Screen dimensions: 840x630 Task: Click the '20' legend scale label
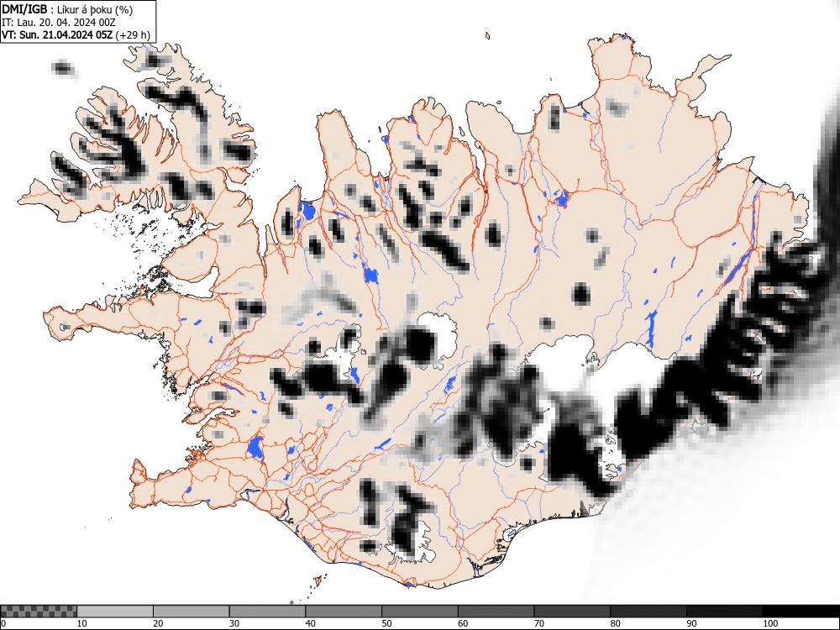[158, 623]
